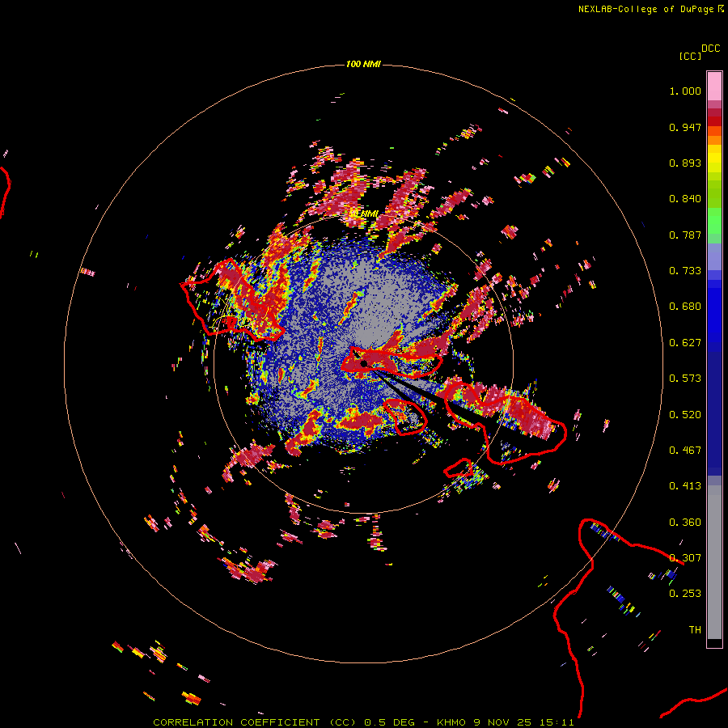The height and width of the screenshot is (728, 728).
Task: Select the 0.573 legend value
Action: 685,379
